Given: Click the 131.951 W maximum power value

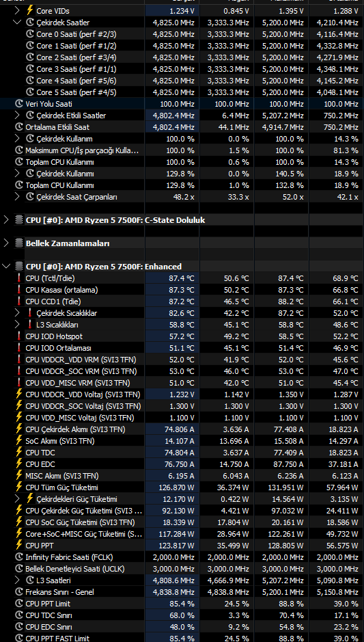Looking at the screenshot, I should pos(285,487).
